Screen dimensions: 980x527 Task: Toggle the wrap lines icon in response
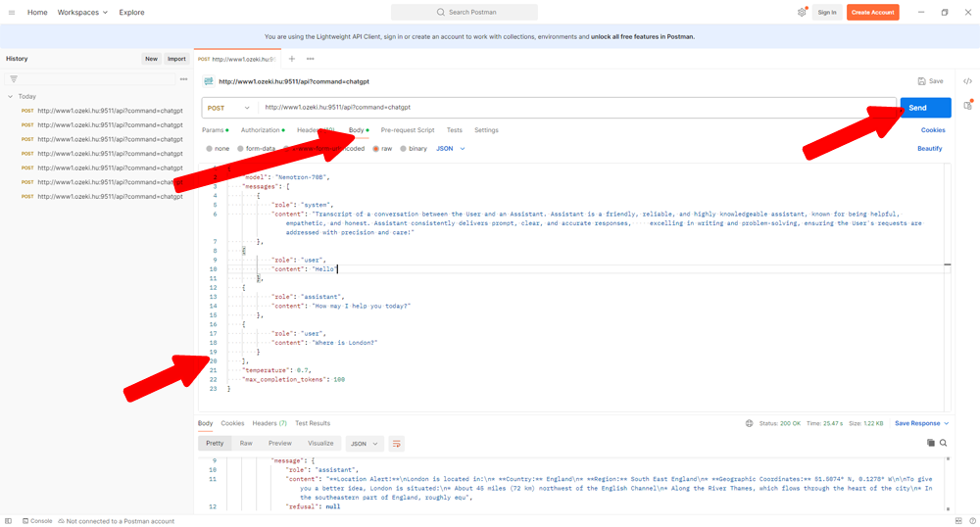pos(396,444)
